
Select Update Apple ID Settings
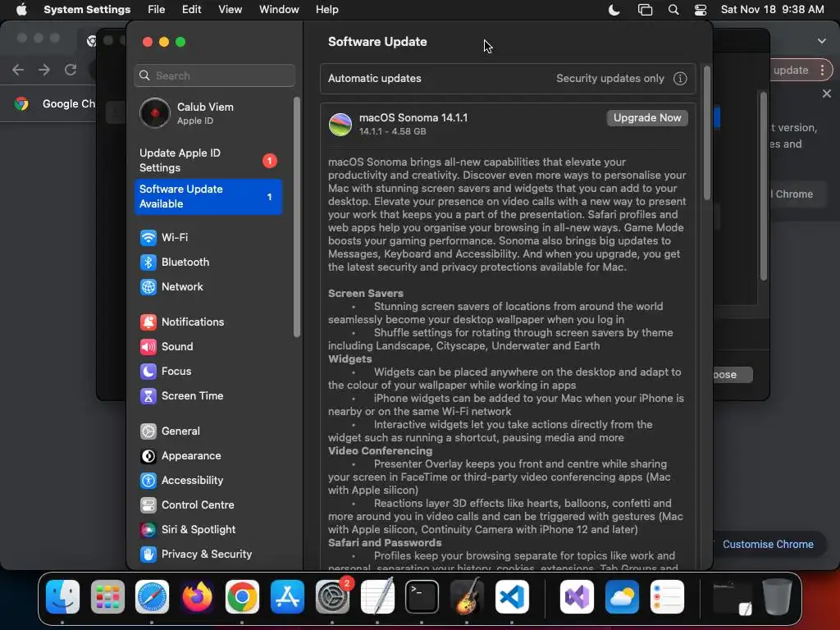point(208,160)
